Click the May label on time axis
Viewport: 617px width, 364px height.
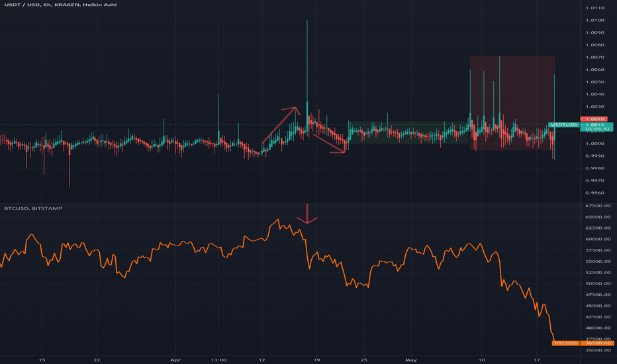point(411,360)
